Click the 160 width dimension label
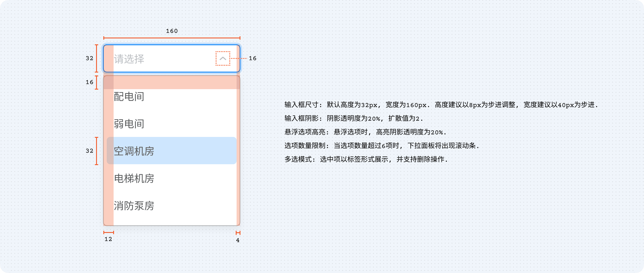The image size is (644, 273). pyautogui.click(x=172, y=31)
